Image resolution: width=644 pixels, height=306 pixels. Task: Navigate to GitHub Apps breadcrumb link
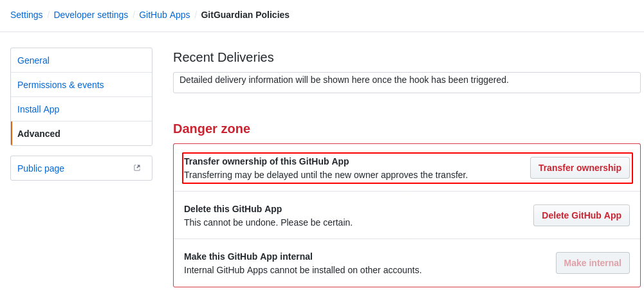pos(164,15)
